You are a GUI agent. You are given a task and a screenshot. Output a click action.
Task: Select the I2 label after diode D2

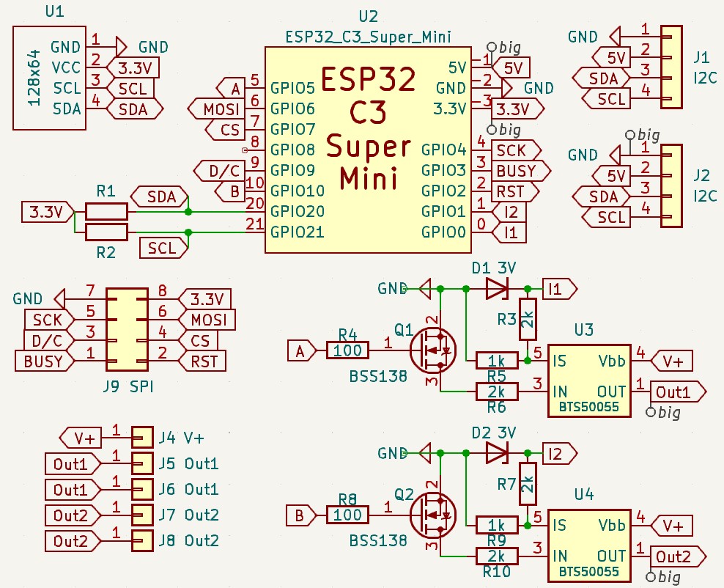coord(560,454)
